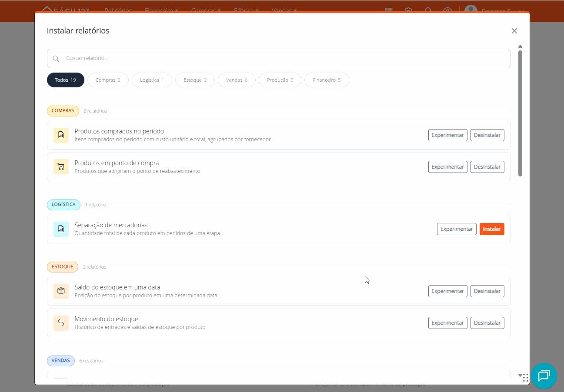Viewport: 564px width, 392px height.
Task: Show only Financeiro reports chip
Action: point(327,80)
